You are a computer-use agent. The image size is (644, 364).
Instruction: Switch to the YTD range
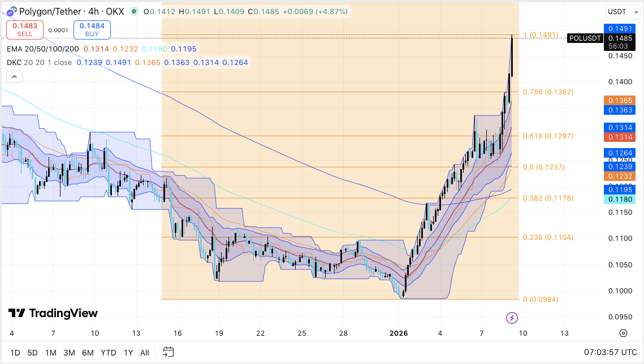108,352
